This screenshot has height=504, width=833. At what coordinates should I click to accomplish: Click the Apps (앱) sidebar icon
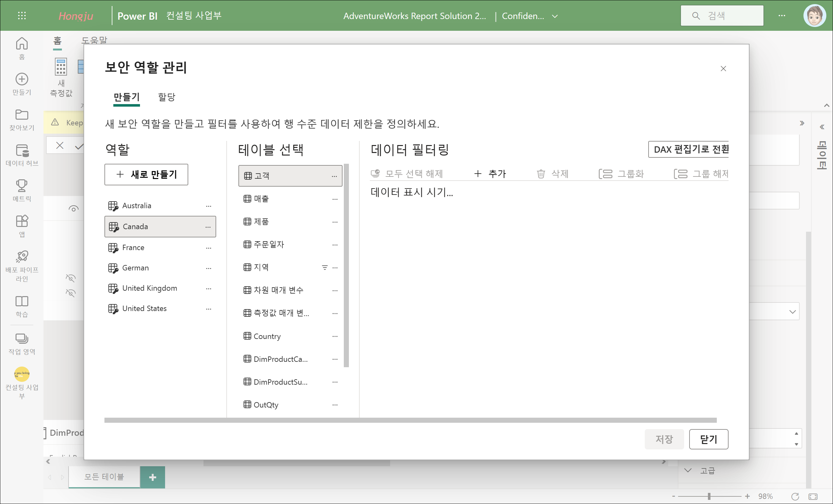tap(22, 222)
